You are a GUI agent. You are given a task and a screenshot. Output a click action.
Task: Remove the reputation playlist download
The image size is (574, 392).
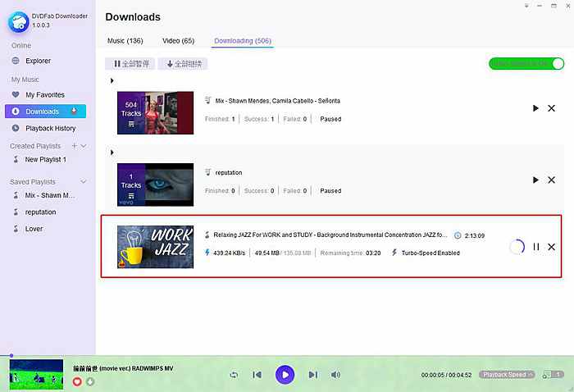point(551,180)
